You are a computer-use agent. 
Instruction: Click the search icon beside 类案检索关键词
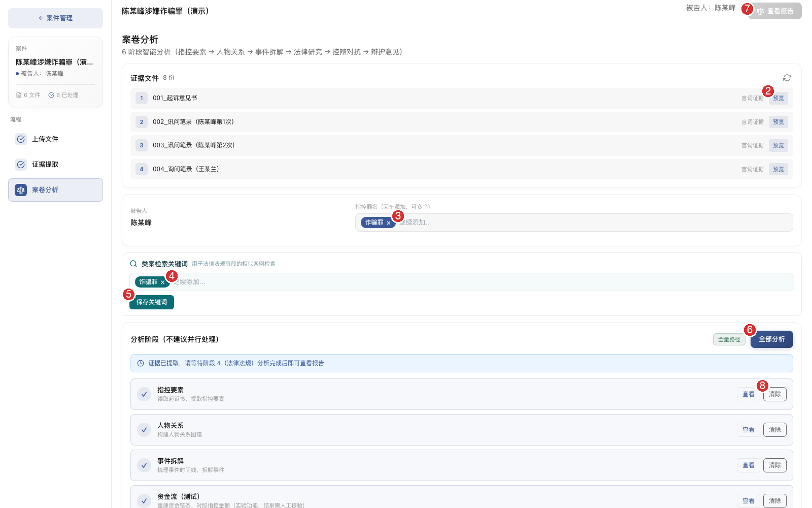click(133, 264)
